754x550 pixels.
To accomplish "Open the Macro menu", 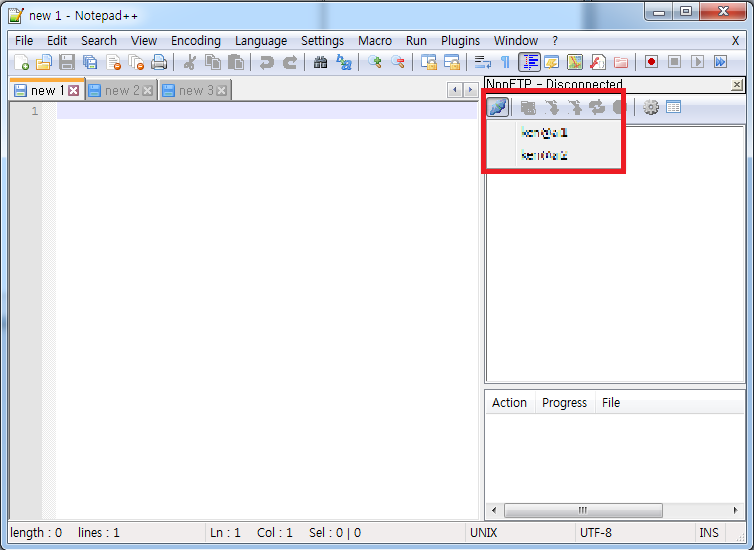I will (375, 41).
